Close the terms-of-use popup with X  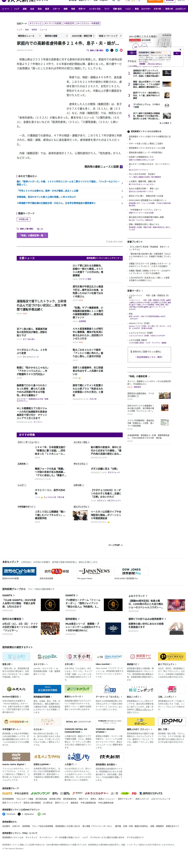click(180, 50)
